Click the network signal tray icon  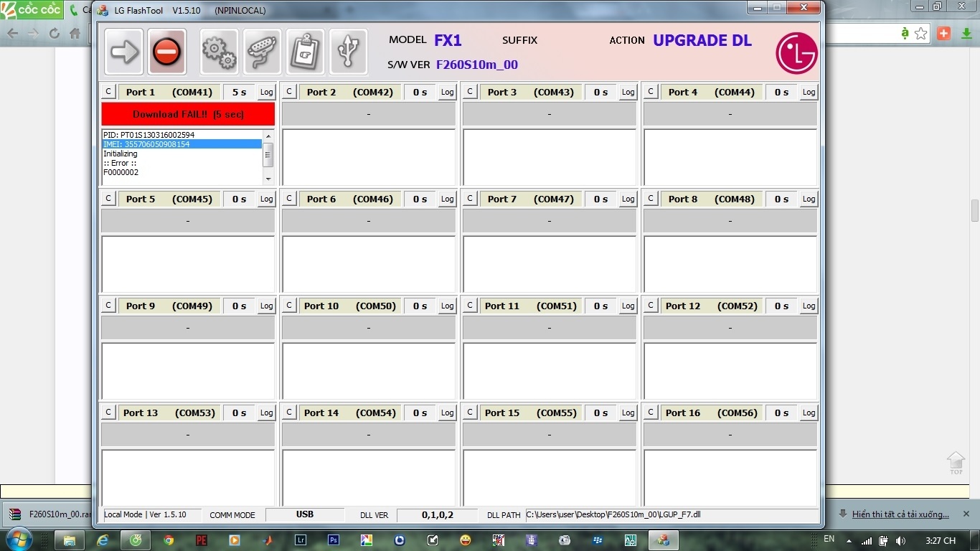[x=867, y=540]
